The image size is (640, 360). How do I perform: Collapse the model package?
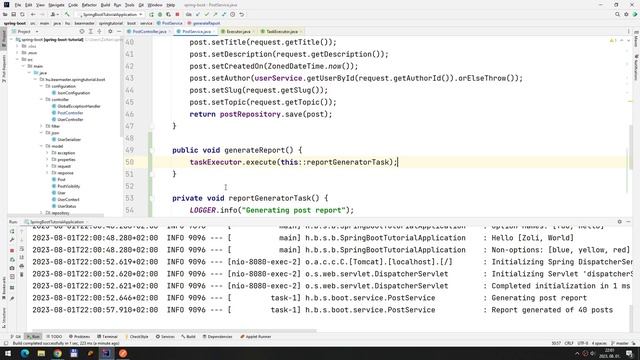click(41, 146)
